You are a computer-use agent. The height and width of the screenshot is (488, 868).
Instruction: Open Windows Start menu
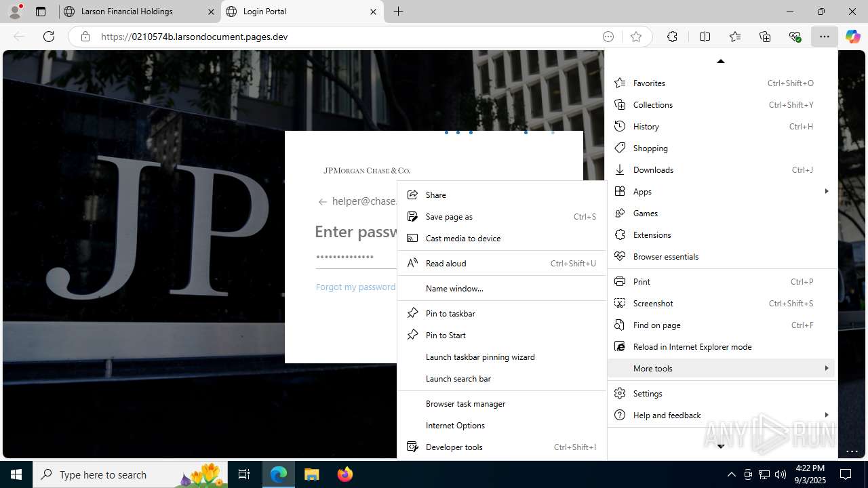(x=16, y=474)
